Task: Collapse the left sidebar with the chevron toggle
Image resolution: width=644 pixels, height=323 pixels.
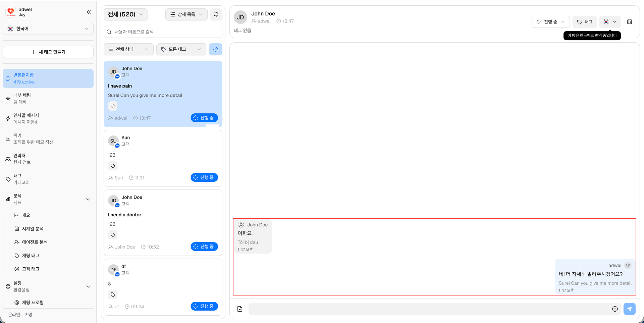Action: (x=89, y=12)
